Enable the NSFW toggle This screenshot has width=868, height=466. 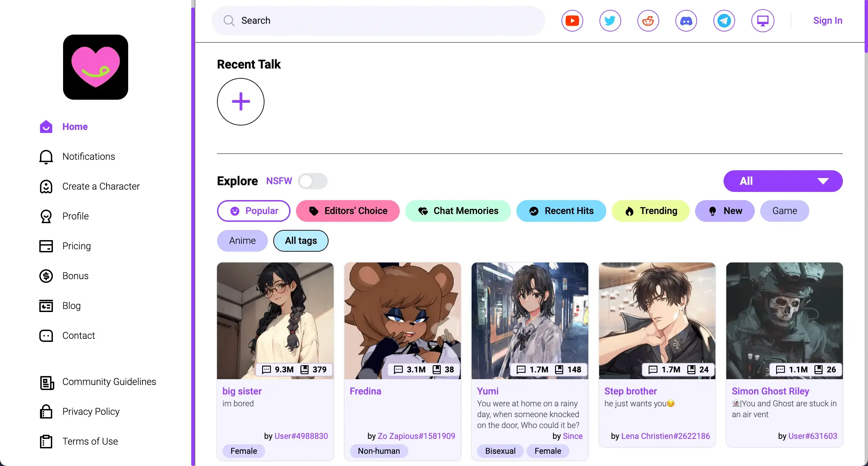313,181
